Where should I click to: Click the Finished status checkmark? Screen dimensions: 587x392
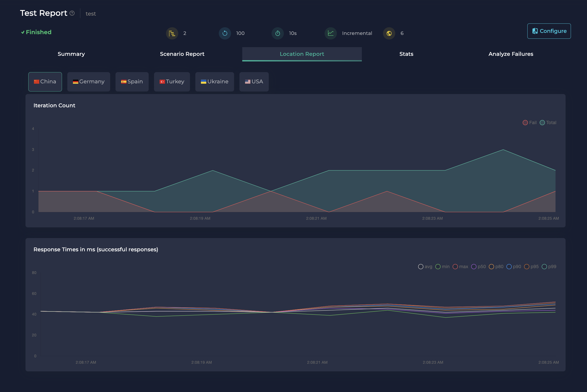pos(23,32)
